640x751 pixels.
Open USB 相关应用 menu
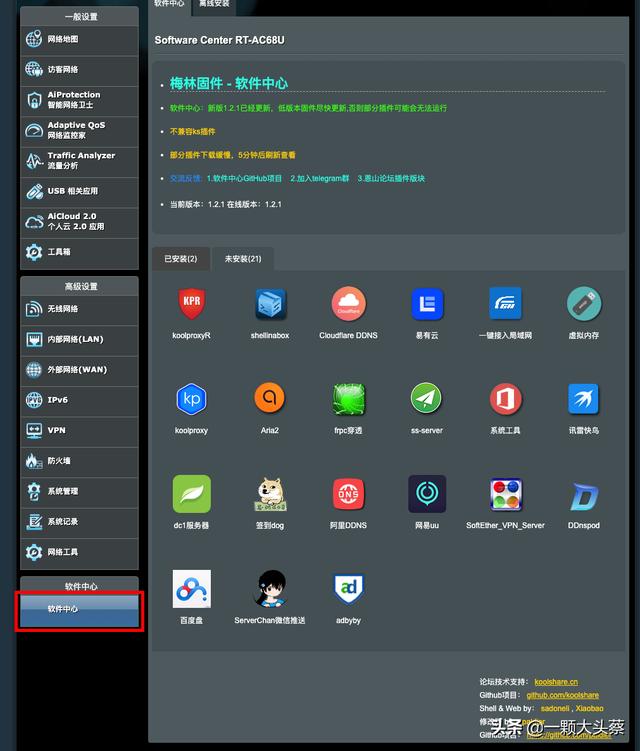click(x=80, y=192)
